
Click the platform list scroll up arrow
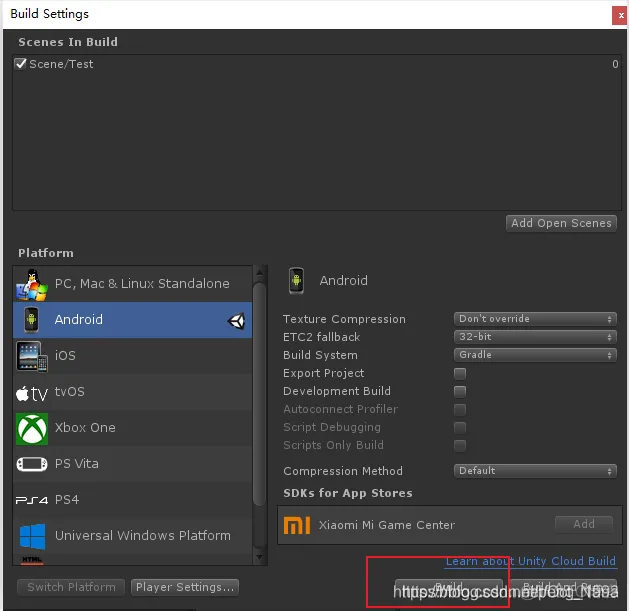point(260,273)
